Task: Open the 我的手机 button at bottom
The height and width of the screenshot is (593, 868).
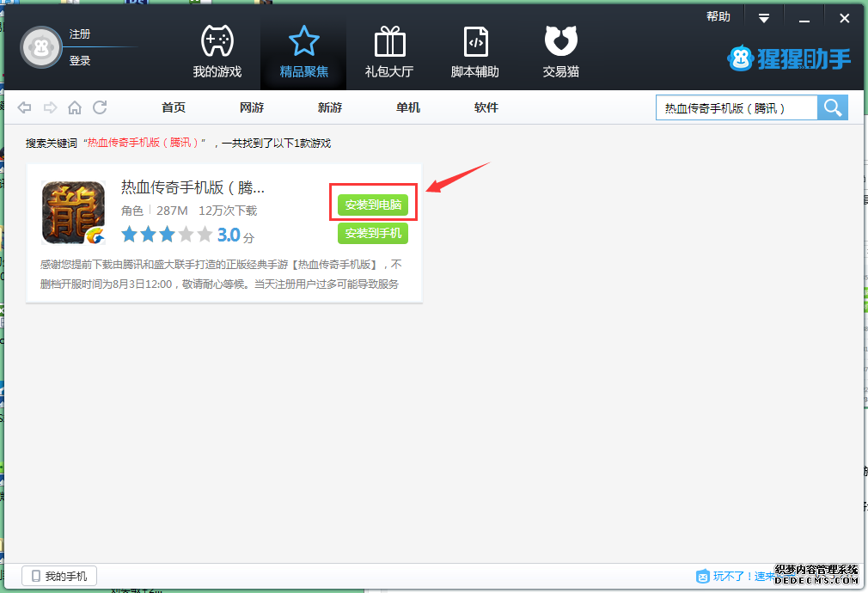Action: click(59, 576)
